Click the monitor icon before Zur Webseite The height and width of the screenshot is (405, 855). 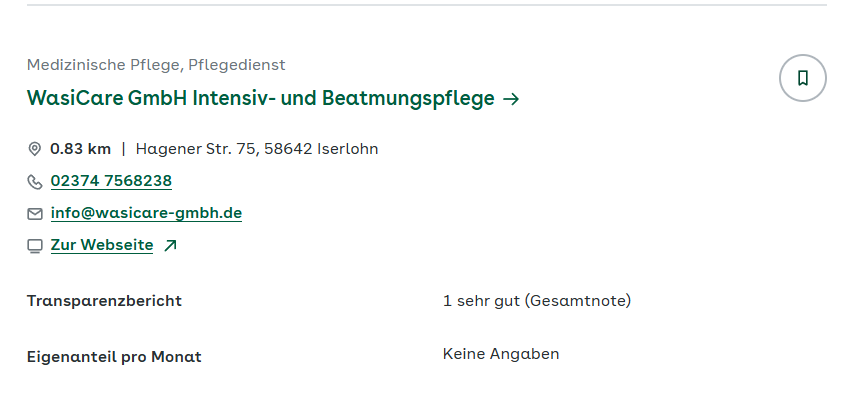35,245
